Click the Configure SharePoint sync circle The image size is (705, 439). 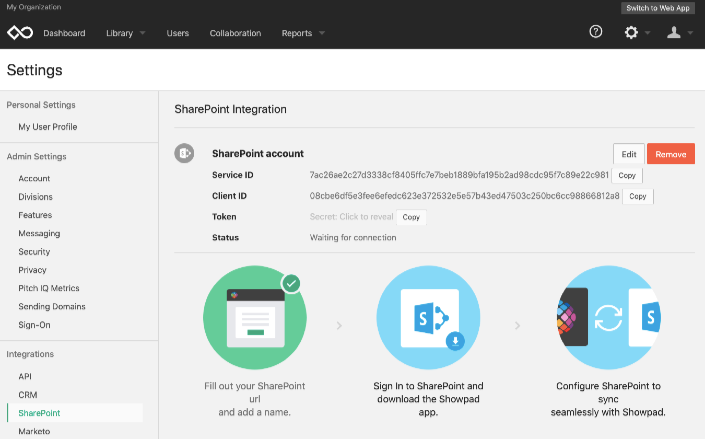point(608,318)
